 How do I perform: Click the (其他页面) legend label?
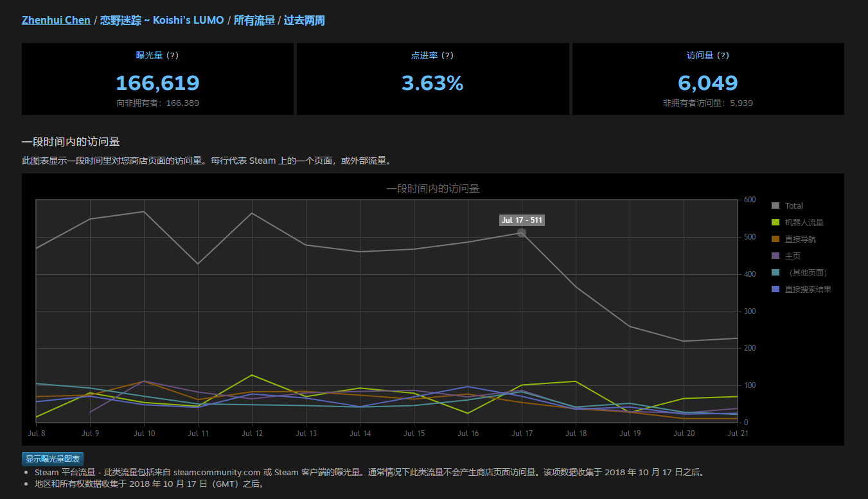(x=806, y=273)
